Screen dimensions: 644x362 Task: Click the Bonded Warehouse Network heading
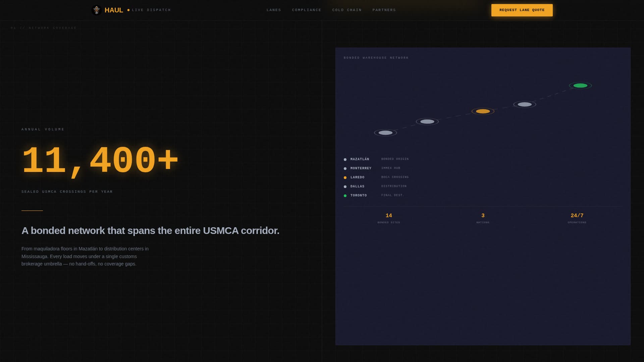point(376,58)
